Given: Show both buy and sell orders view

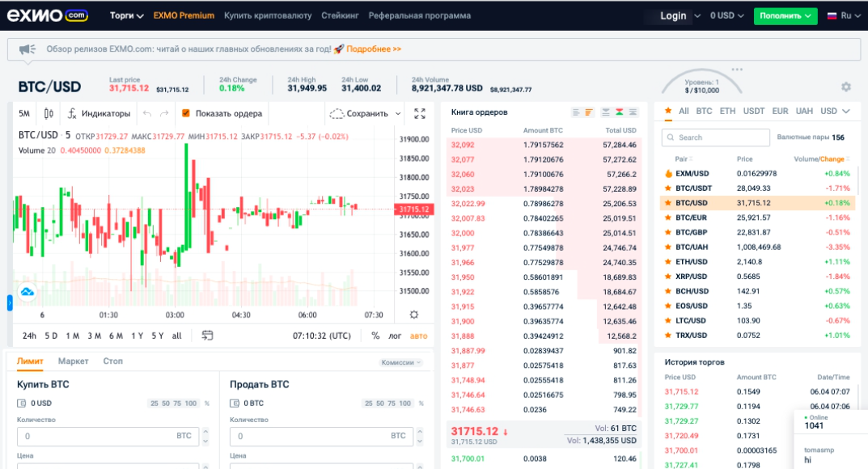Looking at the screenshot, I should (620, 112).
